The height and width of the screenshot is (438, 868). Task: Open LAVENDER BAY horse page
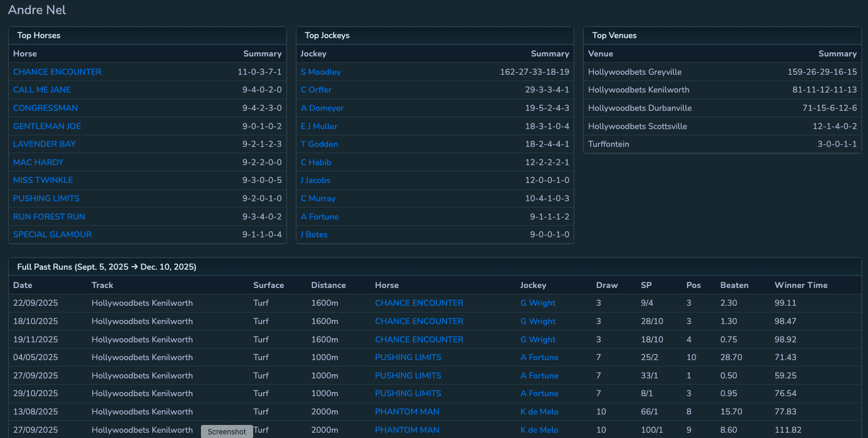coord(44,144)
